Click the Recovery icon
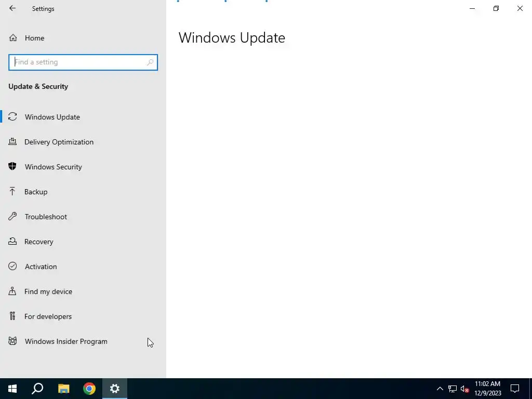532x399 pixels. pyautogui.click(x=12, y=241)
